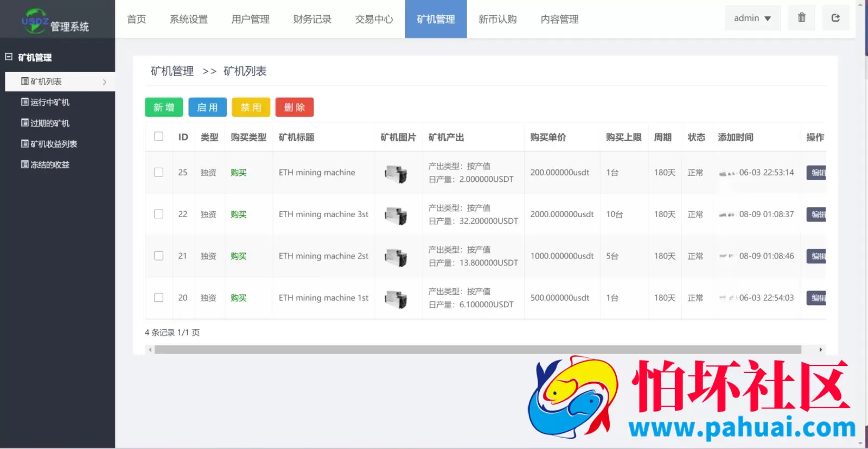This screenshot has height=449, width=868.
Task: Open 矿机收益列表 in sidebar
Action: point(49,144)
